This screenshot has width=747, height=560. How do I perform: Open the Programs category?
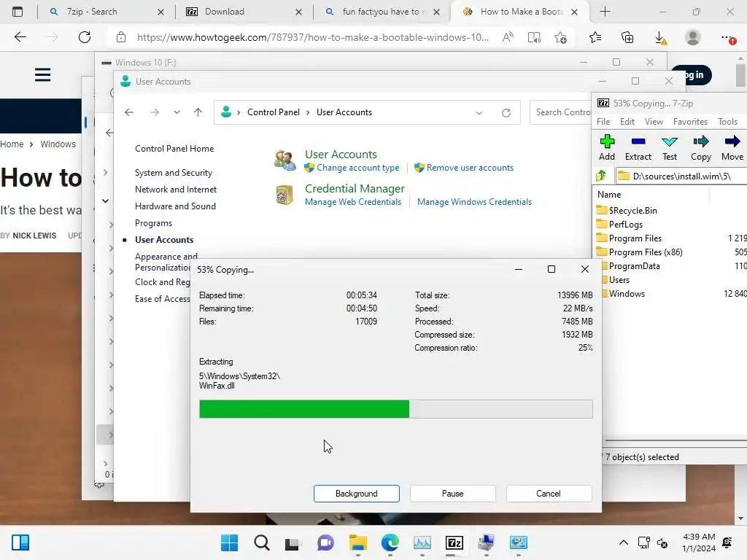(x=153, y=223)
